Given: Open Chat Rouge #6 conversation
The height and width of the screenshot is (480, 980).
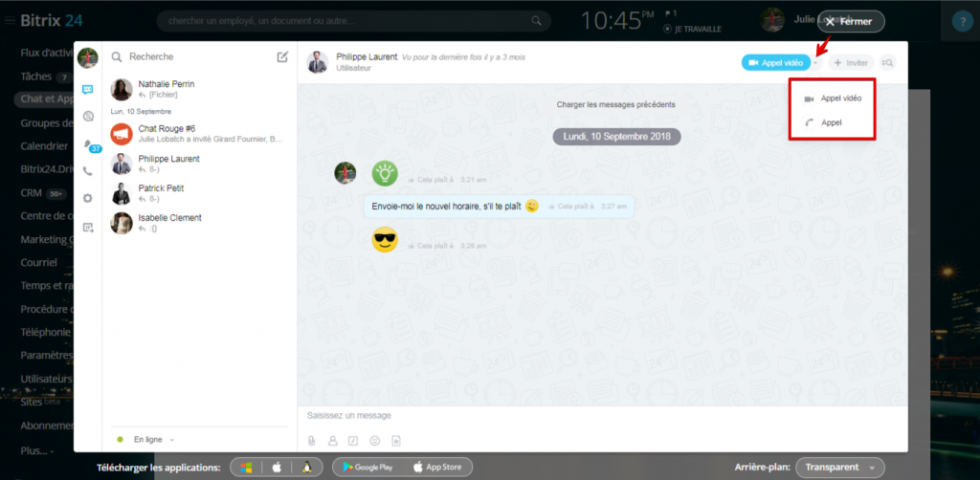Looking at the screenshot, I should (x=199, y=134).
